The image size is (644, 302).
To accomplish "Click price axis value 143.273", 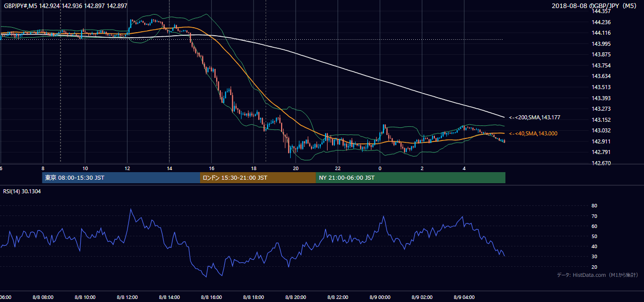I will click(601, 109).
